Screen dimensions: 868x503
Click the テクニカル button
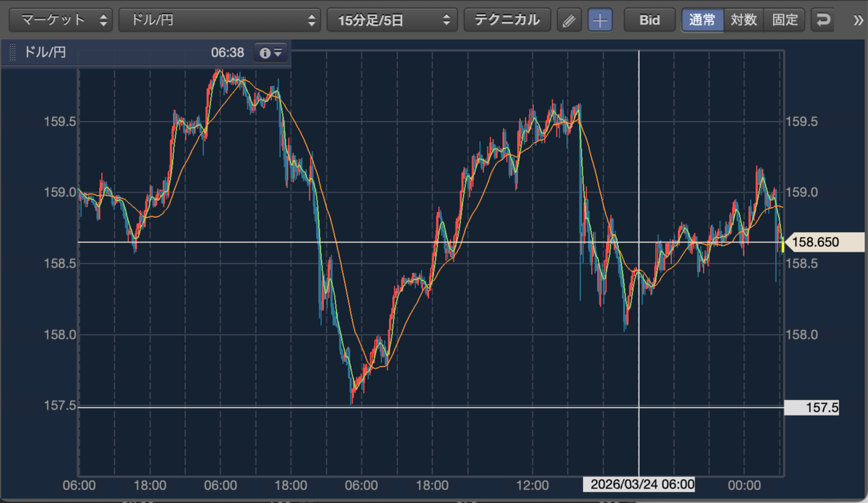click(x=507, y=20)
